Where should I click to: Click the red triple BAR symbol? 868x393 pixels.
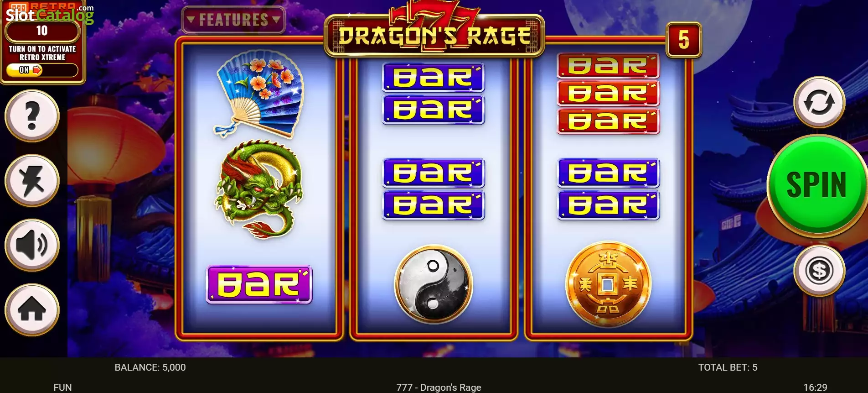[x=608, y=94]
